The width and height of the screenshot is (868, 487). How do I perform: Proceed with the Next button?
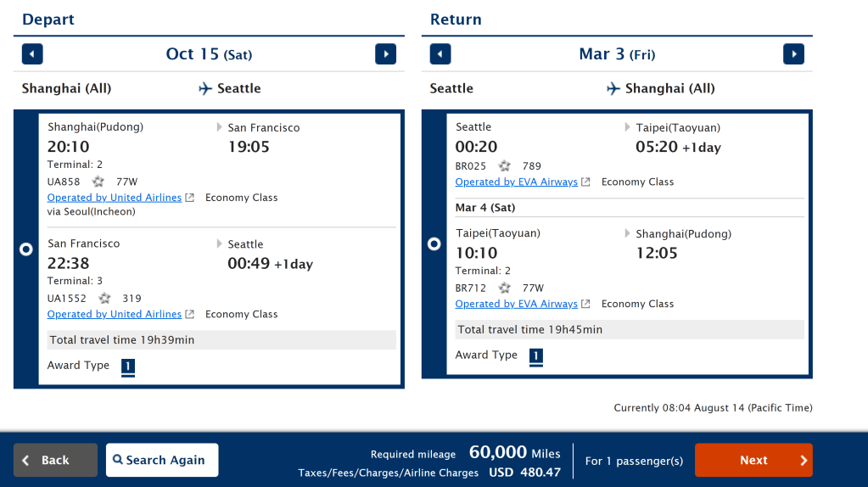click(x=753, y=460)
